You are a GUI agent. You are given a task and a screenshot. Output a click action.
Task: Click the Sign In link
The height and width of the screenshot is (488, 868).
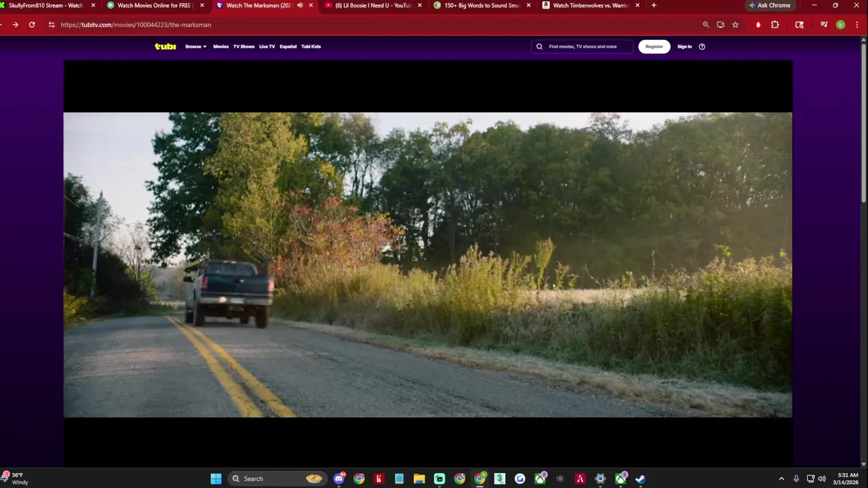point(684,47)
